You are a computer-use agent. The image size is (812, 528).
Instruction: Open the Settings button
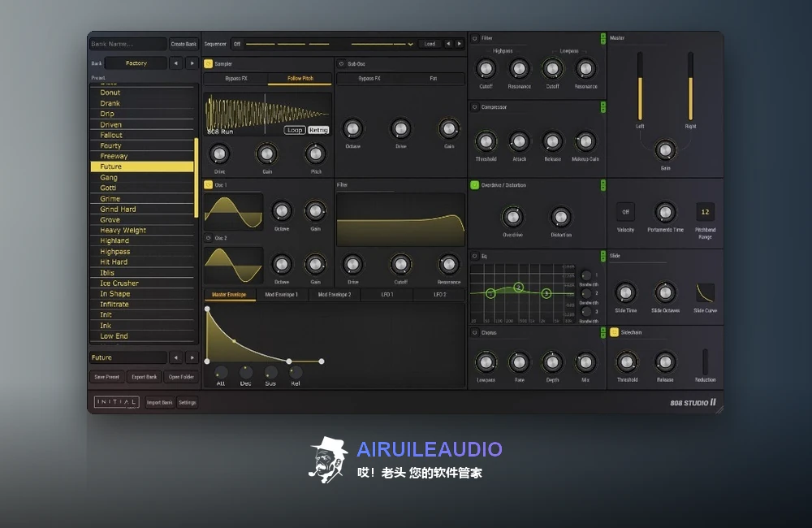pos(188,403)
